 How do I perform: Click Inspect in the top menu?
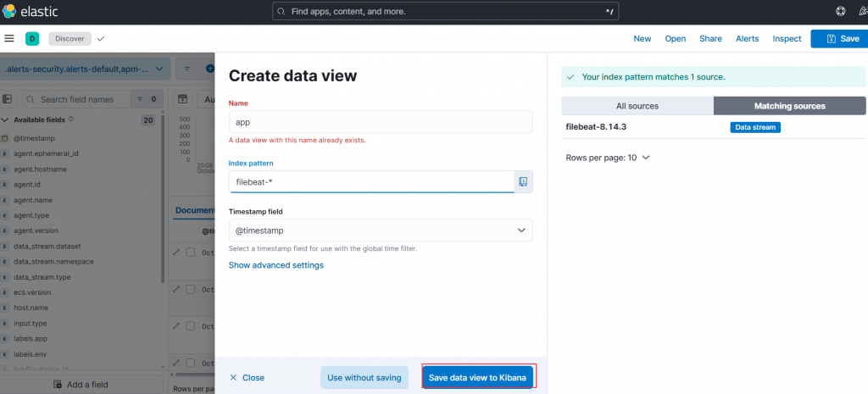click(x=787, y=39)
